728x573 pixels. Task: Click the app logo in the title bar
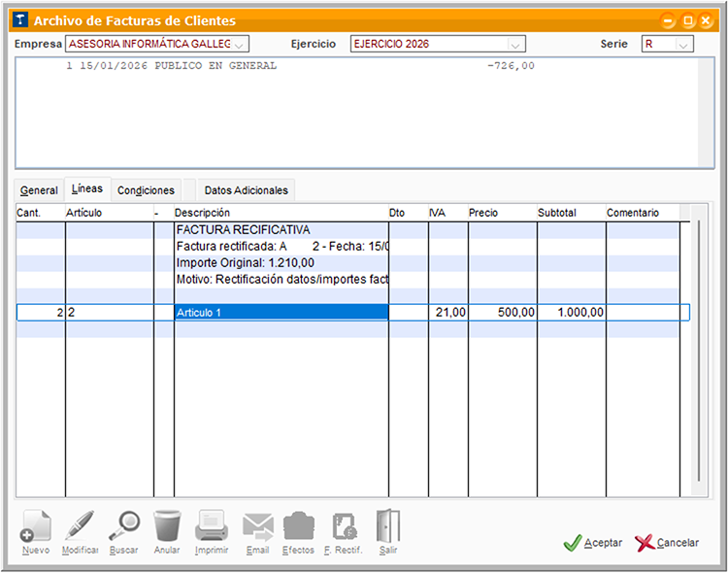[20, 20]
